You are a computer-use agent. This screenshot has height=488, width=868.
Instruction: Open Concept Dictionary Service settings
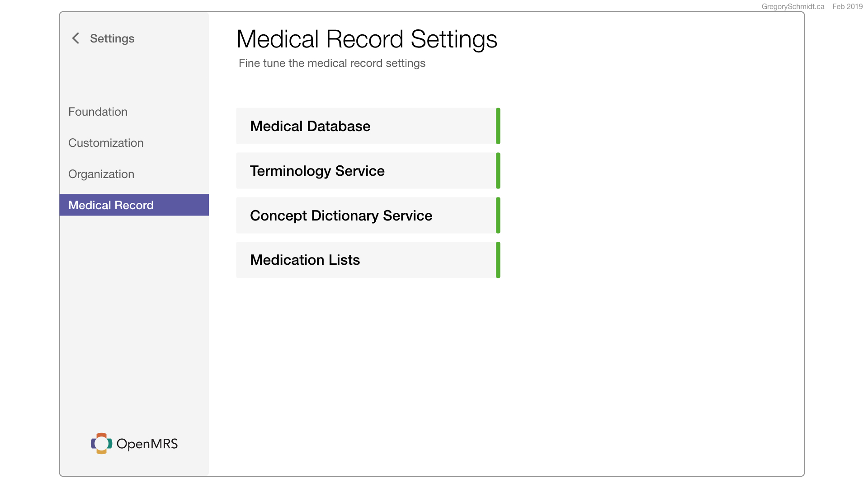pos(368,216)
